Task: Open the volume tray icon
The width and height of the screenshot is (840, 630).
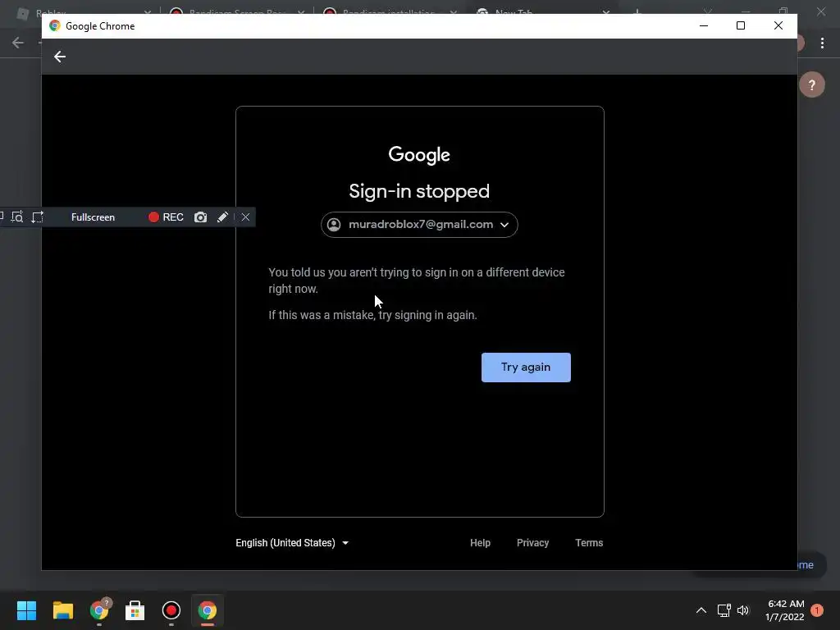Action: click(x=743, y=610)
